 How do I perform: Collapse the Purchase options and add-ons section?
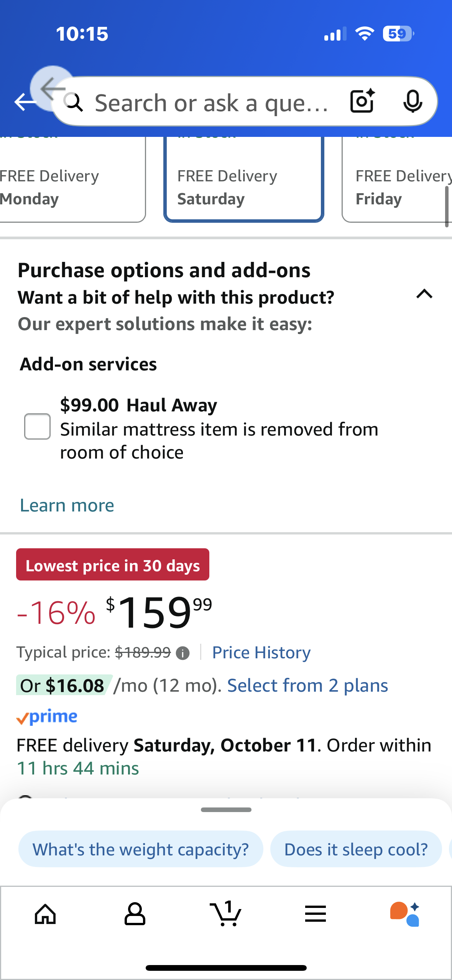[x=424, y=294]
